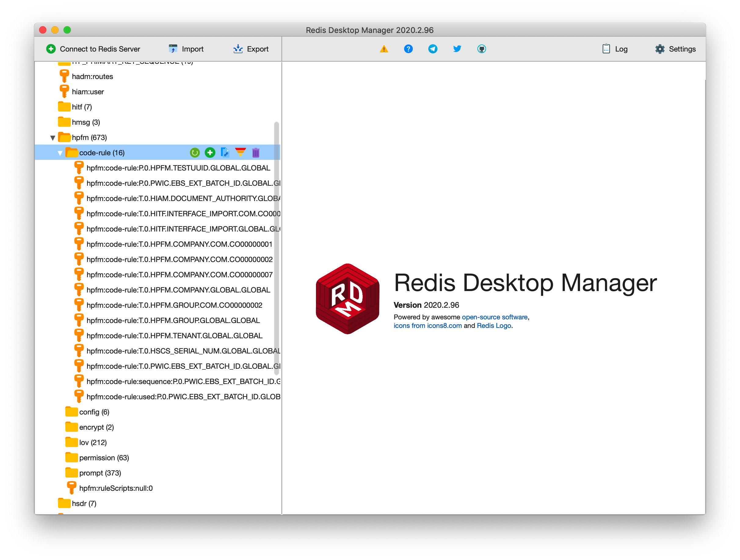Click key icon beside hadm:routes

pyautogui.click(x=64, y=76)
